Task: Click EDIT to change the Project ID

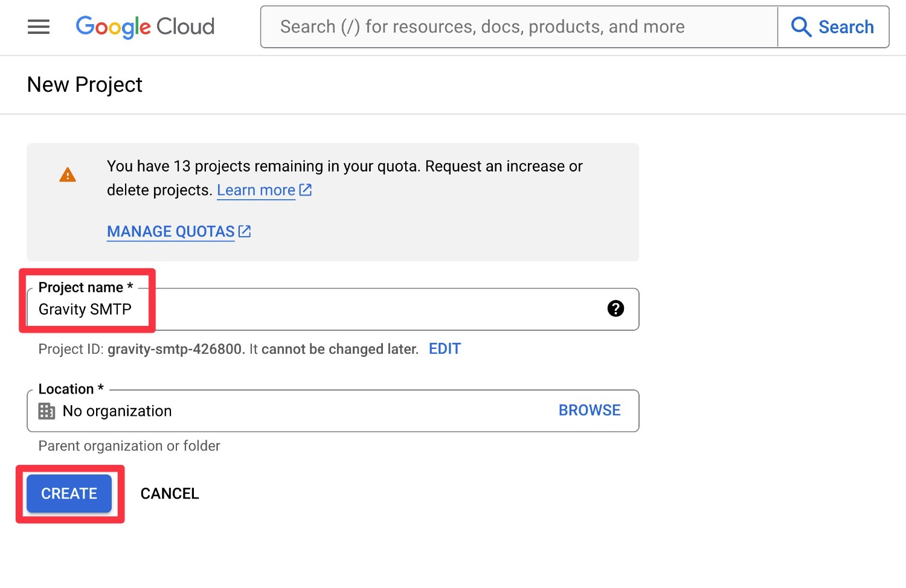Action: pyautogui.click(x=445, y=349)
